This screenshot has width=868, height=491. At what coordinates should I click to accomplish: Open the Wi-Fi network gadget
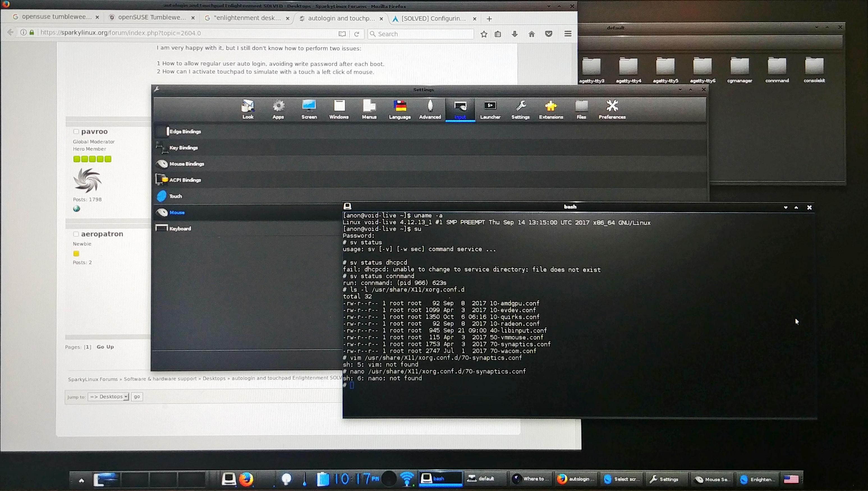(407, 479)
